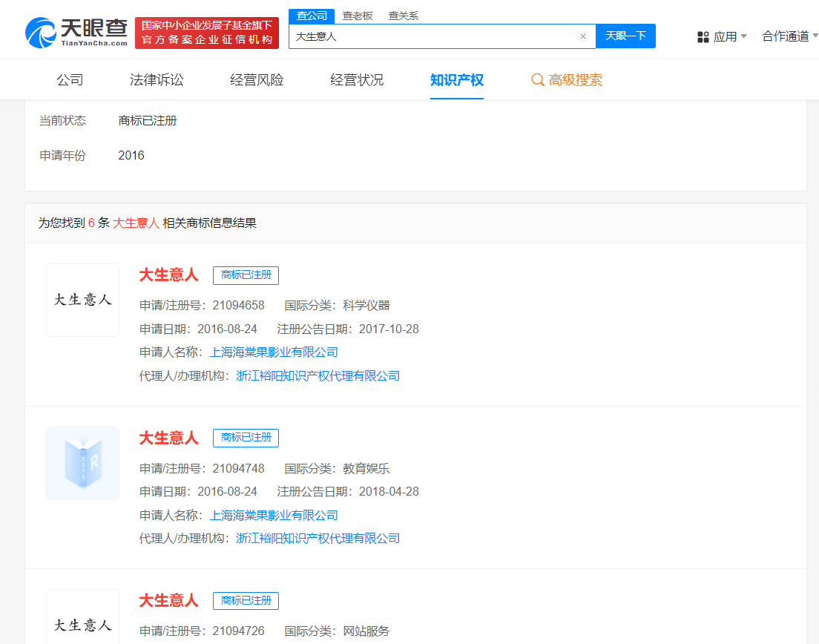Expand the 应用 dropdown arrow
Viewport: 819px width, 644px height.
tap(745, 36)
